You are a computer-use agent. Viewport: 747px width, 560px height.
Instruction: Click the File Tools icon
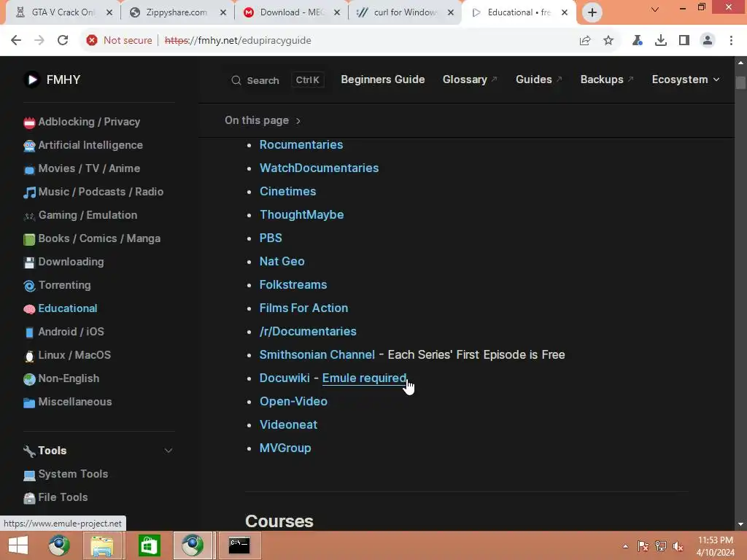coord(29,498)
